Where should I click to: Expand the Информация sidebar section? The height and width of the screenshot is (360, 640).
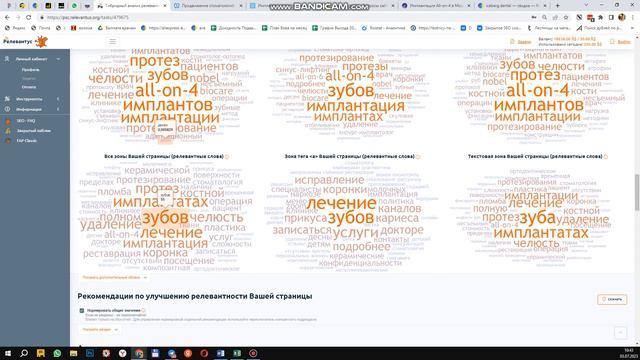58,109
